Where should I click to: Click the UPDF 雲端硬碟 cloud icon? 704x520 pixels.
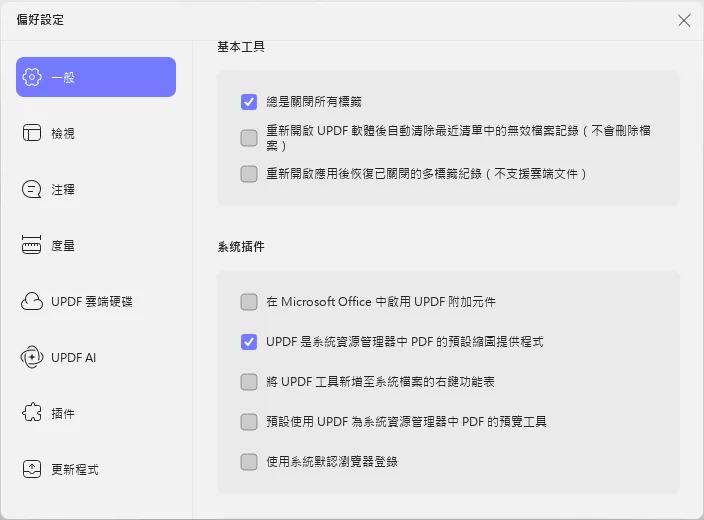[x=32, y=301]
